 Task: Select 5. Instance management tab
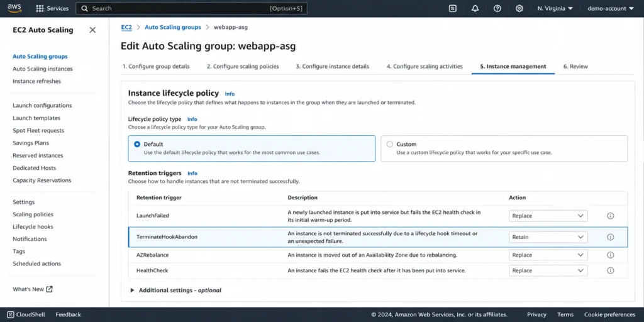point(513,67)
